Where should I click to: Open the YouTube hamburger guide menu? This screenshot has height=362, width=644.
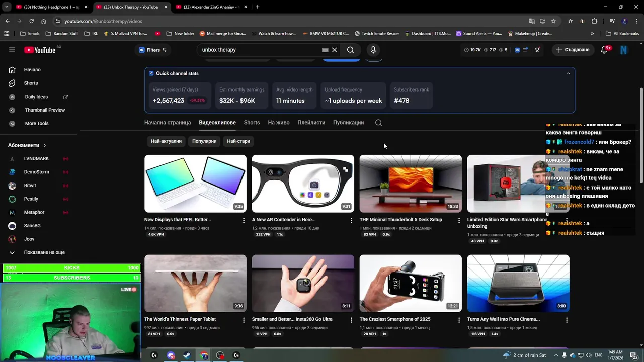click(12, 50)
